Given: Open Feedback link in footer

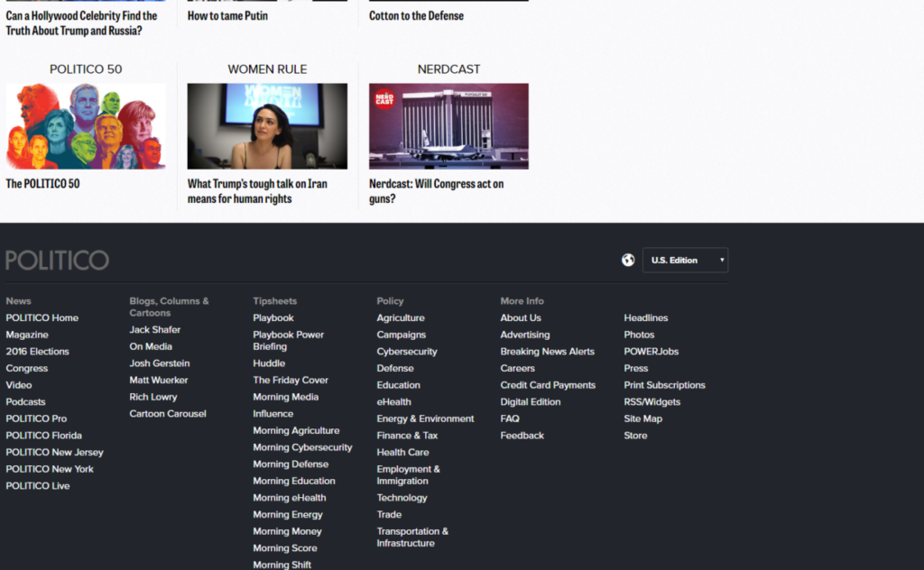Looking at the screenshot, I should (522, 436).
